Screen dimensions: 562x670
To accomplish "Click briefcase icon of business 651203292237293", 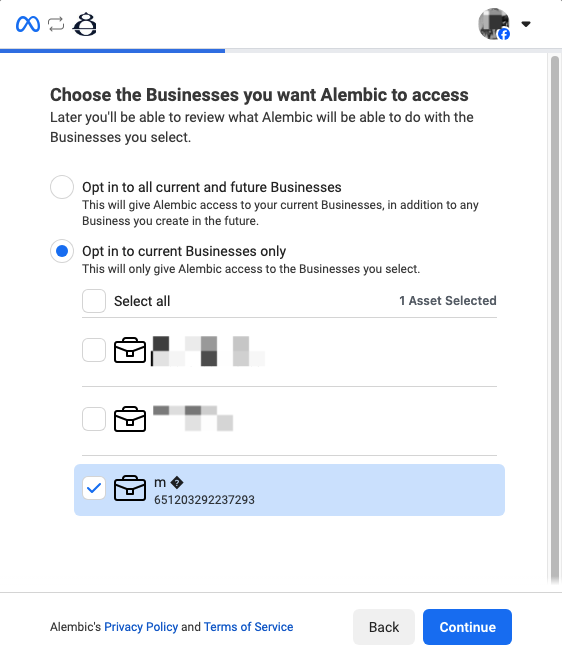I will pos(130,488).
